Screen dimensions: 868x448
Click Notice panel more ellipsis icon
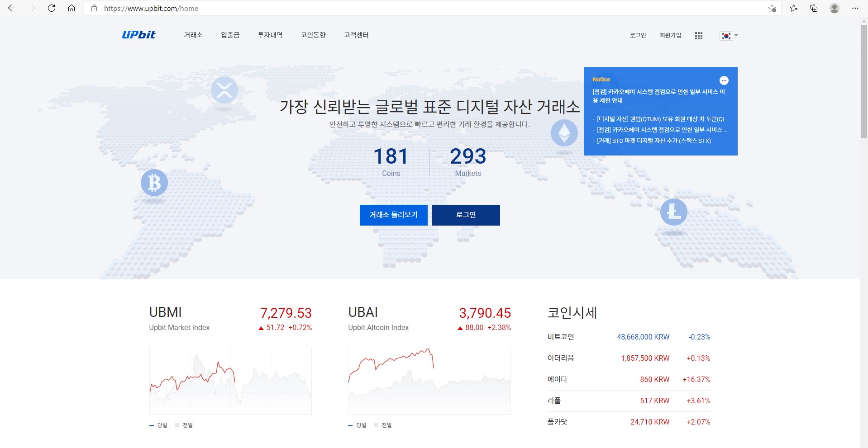click(724, 80)
